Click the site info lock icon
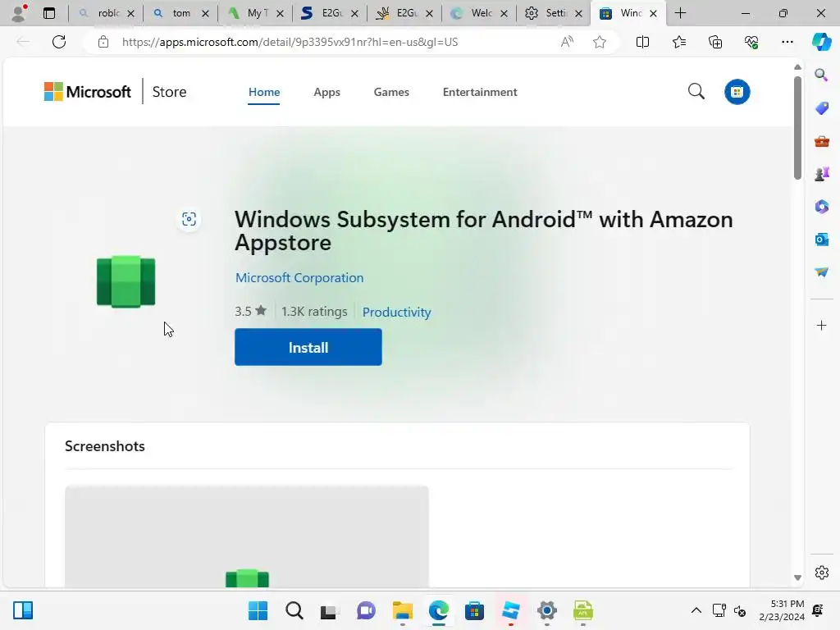The image size is (840, 630). pos(103,42)
